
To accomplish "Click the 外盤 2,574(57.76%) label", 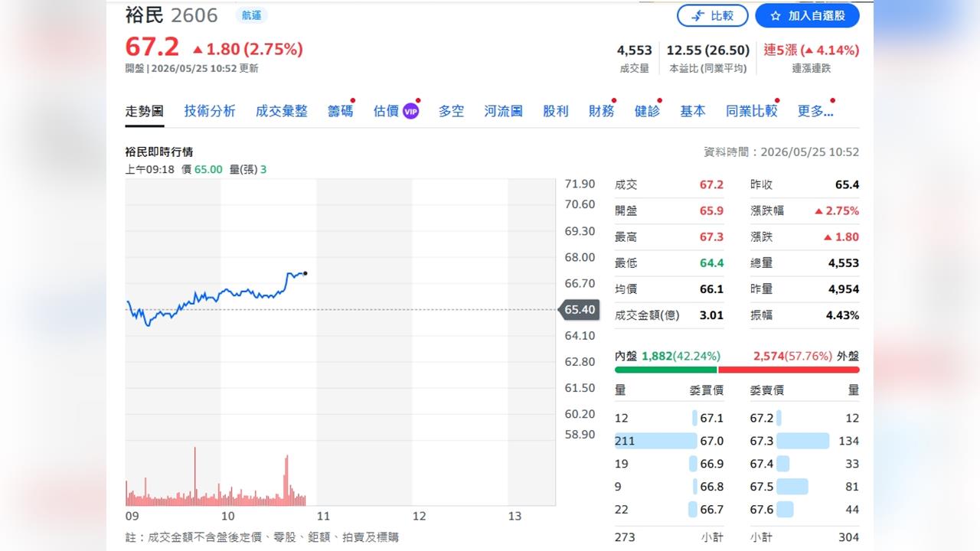I will [x=806, y=356].
